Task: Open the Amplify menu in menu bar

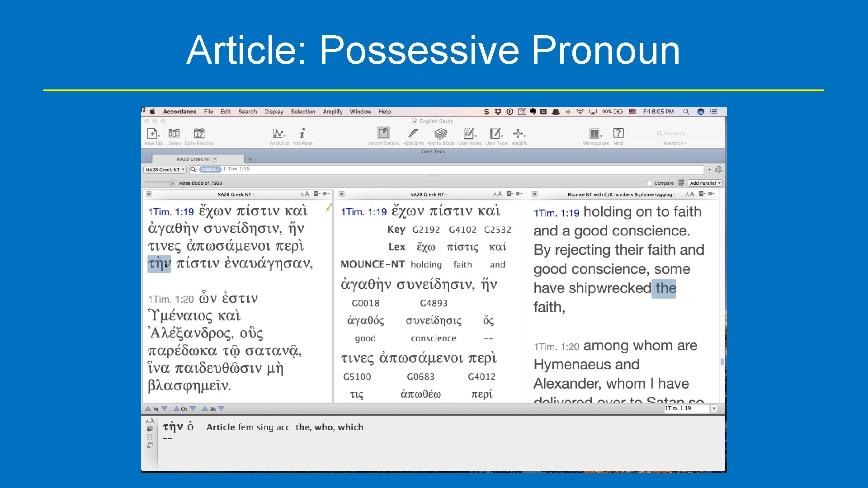Action: (x=332, y=112)
